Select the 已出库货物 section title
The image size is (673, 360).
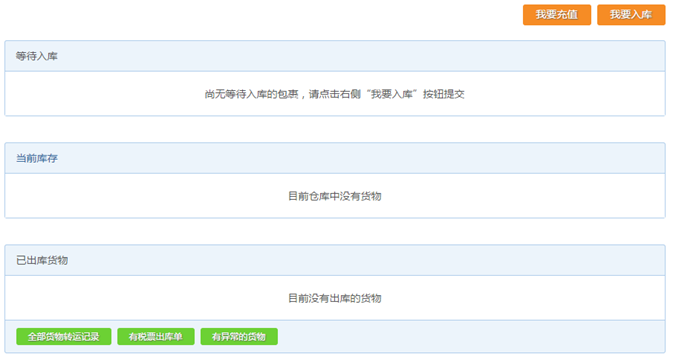point(42,260)
